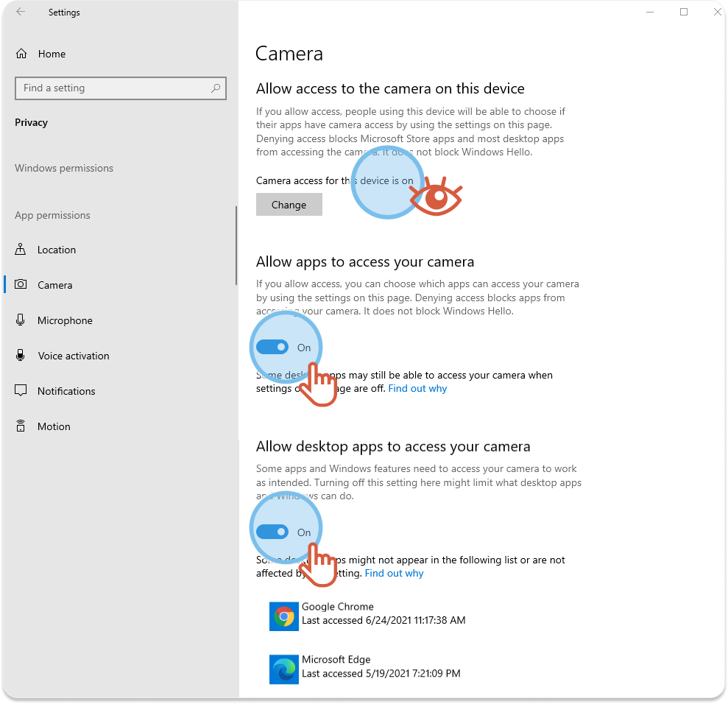The width and height of the screenshot is (728, 704).
Task: Click the back arrow in title bar
Action: coord(21,13)
